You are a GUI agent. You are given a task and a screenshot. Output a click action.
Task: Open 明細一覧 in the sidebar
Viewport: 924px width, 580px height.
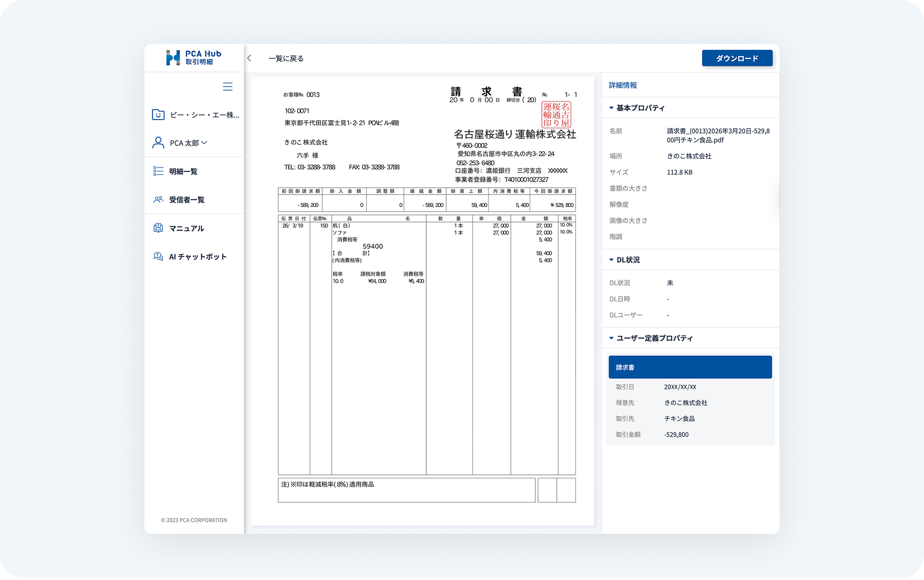tap(183, 172)
